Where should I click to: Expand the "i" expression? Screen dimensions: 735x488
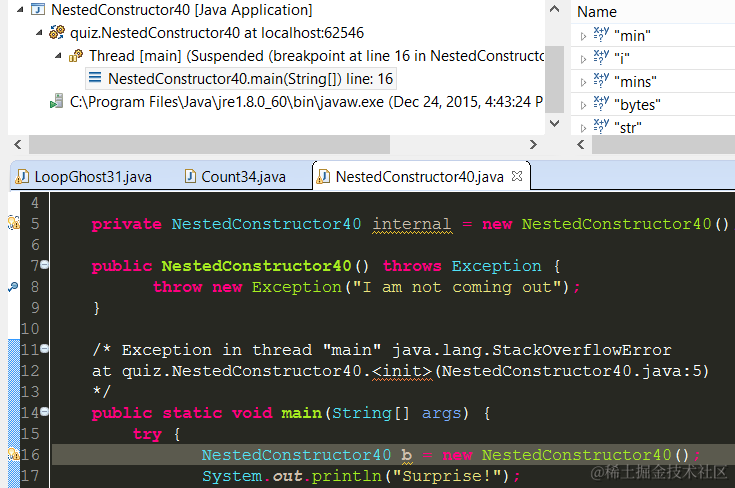583,59
